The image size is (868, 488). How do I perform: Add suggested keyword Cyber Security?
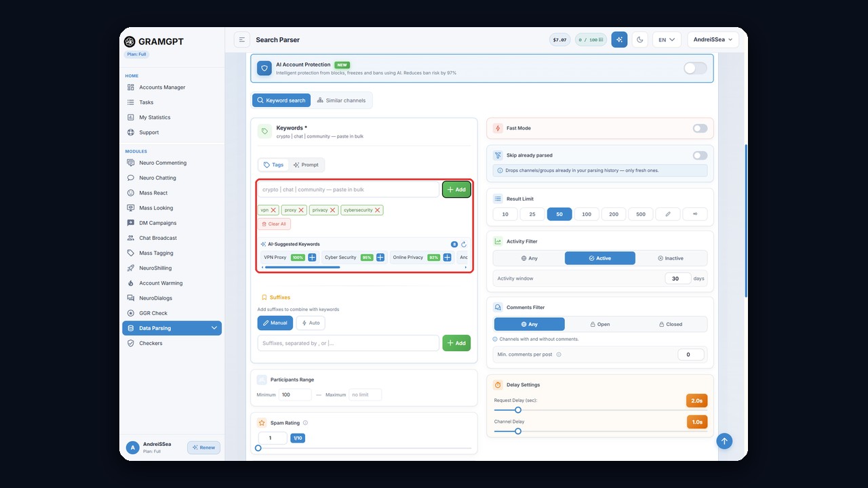pos(380,258)
